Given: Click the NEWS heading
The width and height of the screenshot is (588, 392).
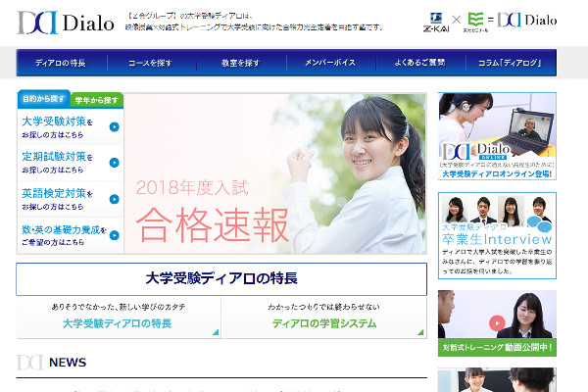Looking at the screenshot, I should (68, 363).
